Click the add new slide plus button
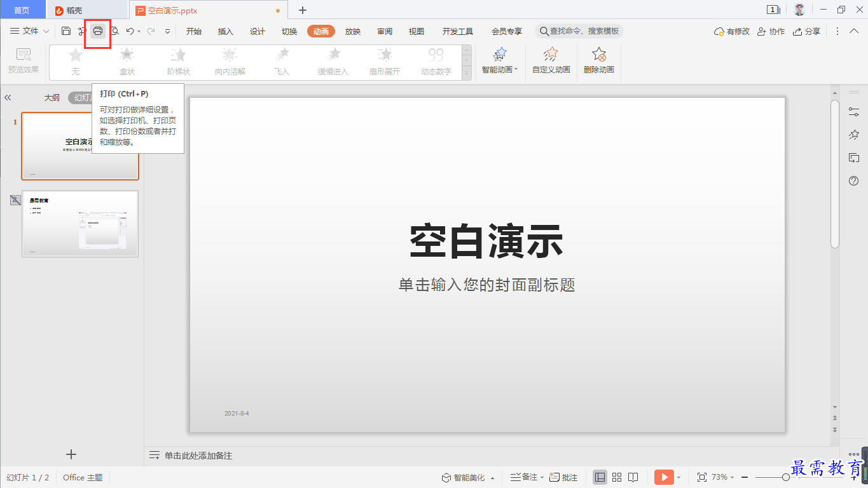 pos(71,454)
